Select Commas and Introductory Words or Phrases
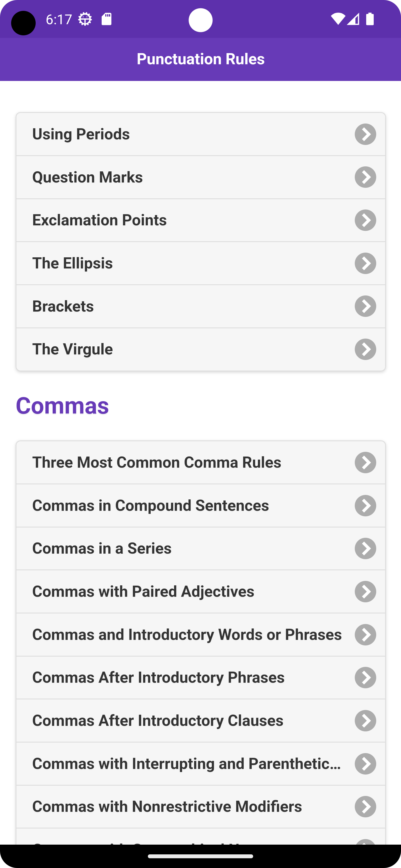Viewport: 401px width, 868px height. 201,635
